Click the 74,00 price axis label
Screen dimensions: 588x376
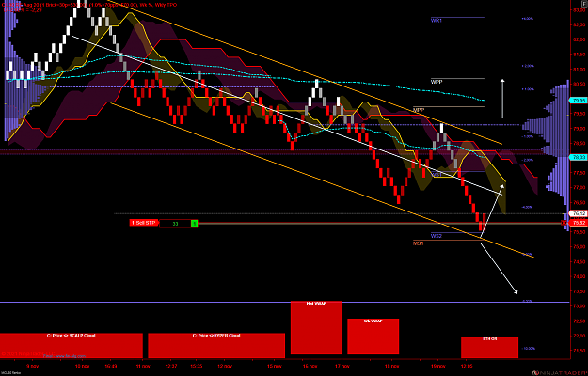pyautogui.click(x=580, y=276)
